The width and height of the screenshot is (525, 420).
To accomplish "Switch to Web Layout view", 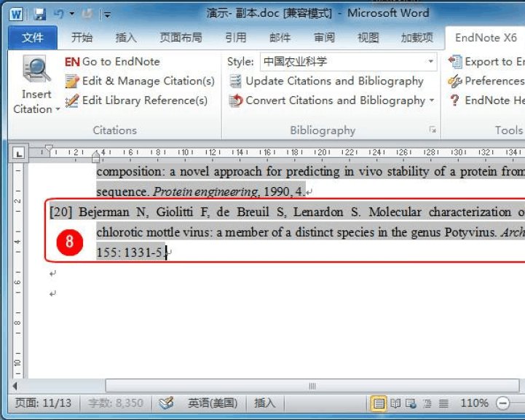I will (x=411, y=403).
